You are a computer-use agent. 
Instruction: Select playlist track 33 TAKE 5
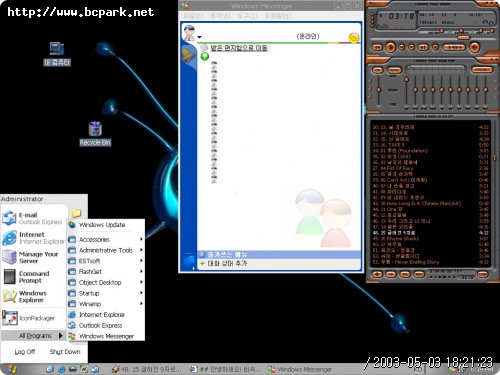pyautogui.click(x=430, y=145)
